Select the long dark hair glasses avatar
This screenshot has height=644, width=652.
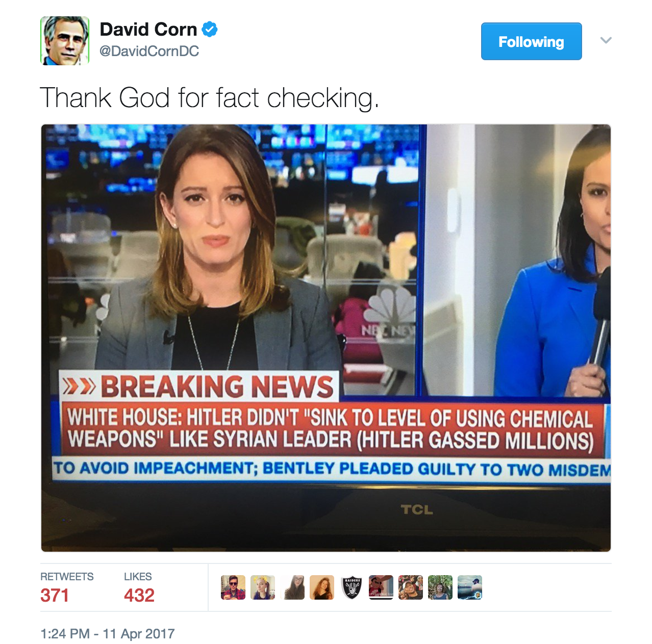[292, 587]
